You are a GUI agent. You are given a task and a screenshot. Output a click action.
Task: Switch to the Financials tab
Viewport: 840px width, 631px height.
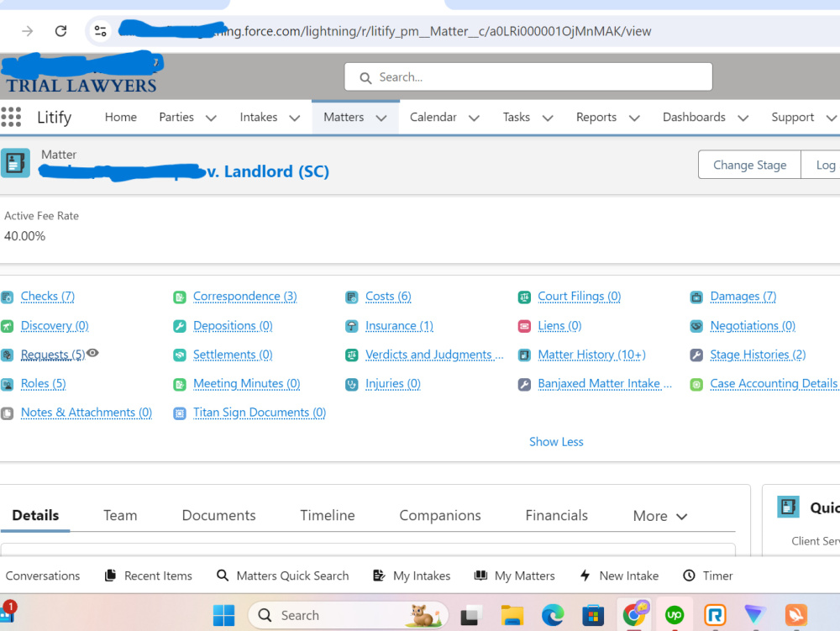[557, 515]
